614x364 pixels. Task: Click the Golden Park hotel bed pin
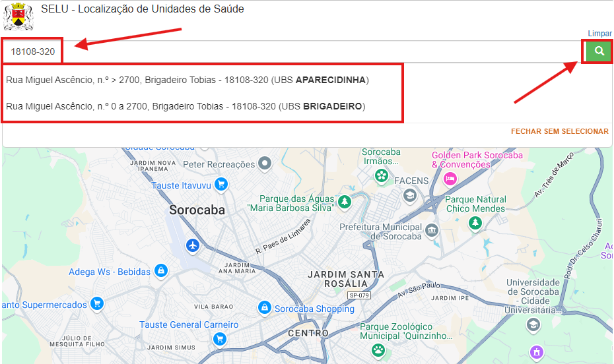450,178
